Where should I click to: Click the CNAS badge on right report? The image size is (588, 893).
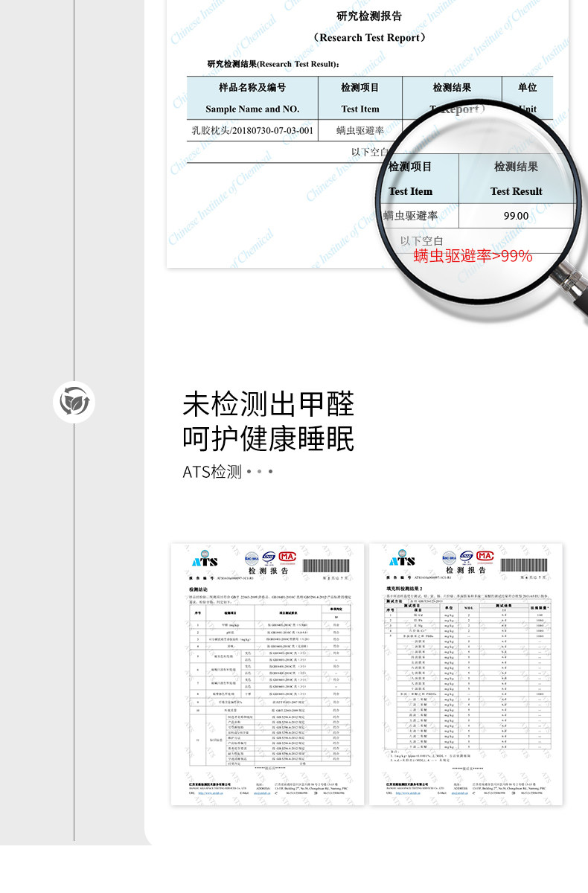pyautogui.click(x=467, y=557)
